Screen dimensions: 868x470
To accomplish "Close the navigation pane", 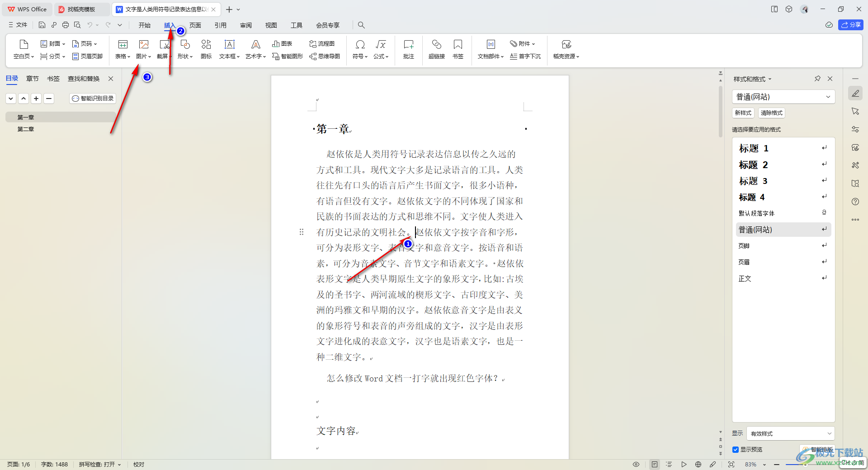I will pyautogui.click(x=111, y=79).
